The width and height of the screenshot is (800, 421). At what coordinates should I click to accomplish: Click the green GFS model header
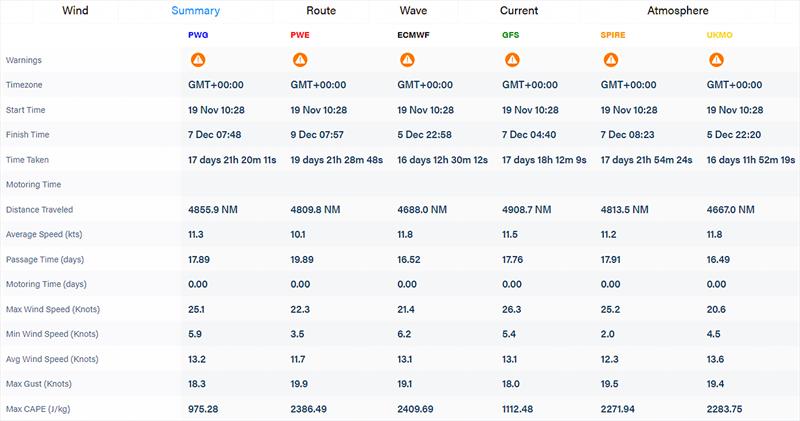coord(510,35)
